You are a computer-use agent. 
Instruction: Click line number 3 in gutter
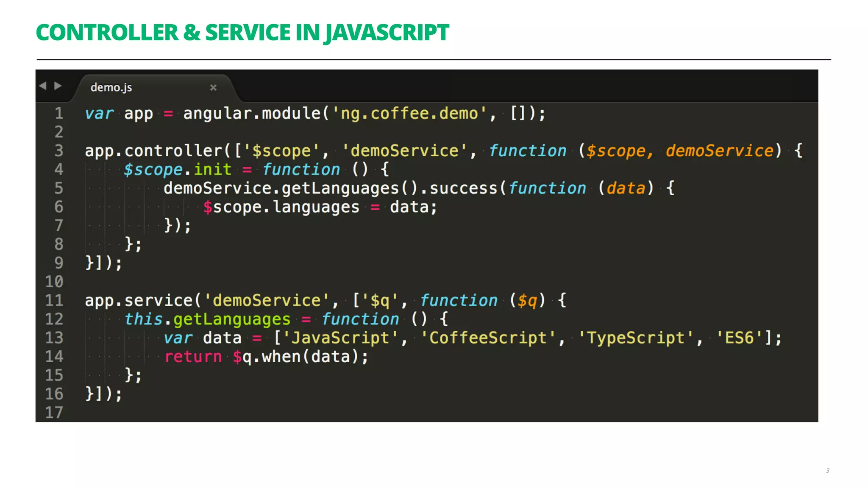[x=59, y=151]
